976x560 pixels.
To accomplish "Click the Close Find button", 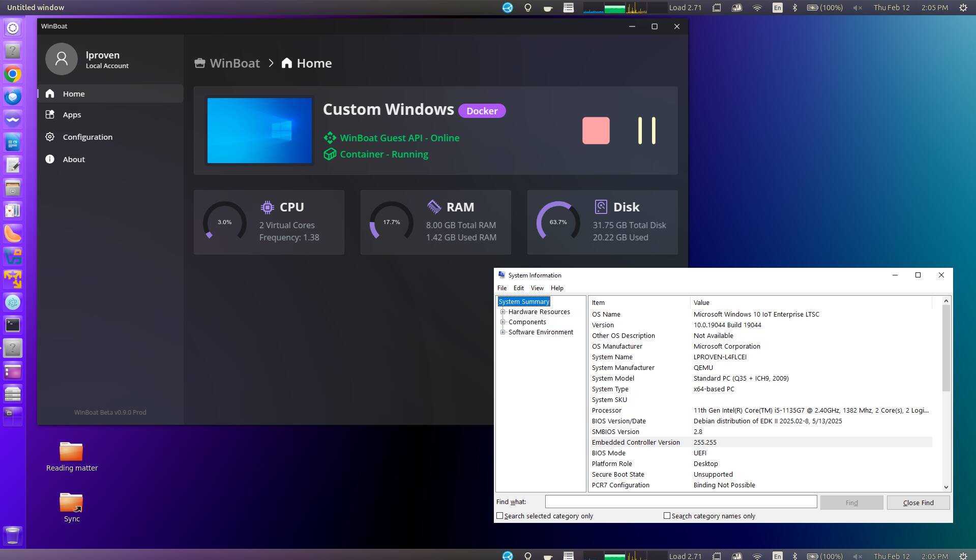I will click(x=918, y=503).
